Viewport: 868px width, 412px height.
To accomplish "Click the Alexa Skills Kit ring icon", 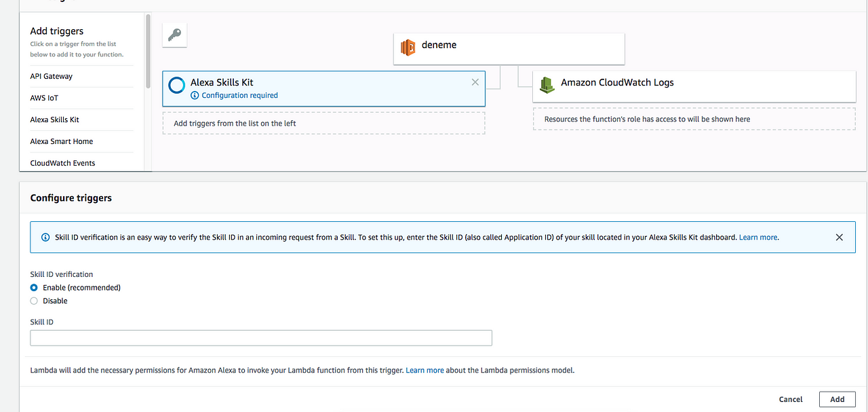I will pyautogui.click(x=177, y=85).
